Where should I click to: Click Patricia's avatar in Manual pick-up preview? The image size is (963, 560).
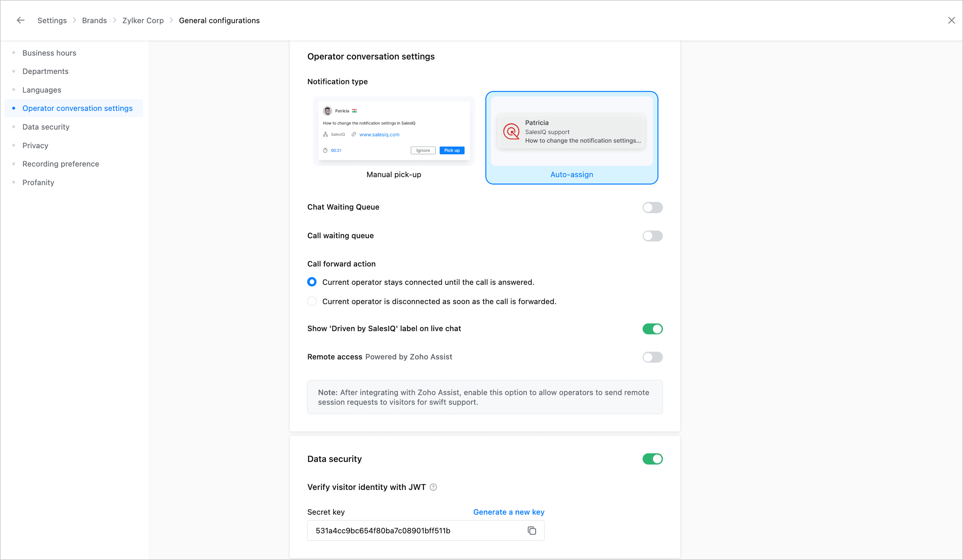[327, 111]
